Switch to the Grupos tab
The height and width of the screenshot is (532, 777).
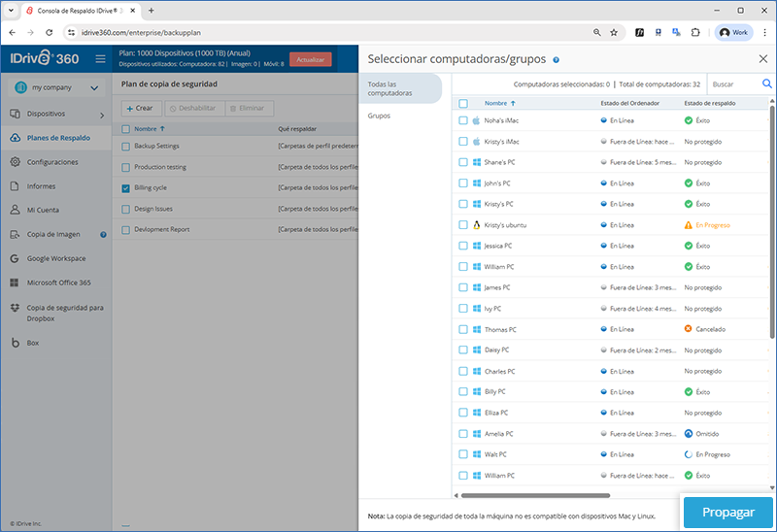point(379,116)
